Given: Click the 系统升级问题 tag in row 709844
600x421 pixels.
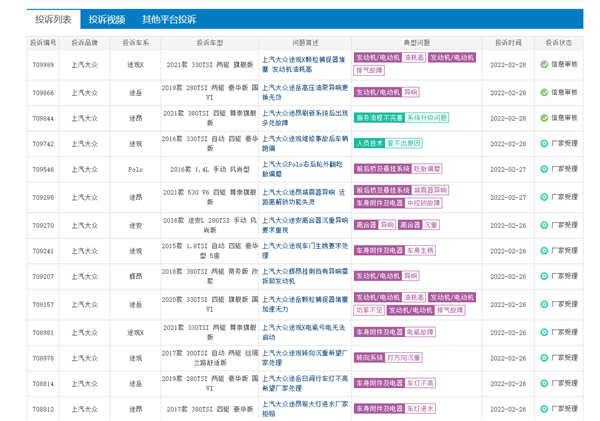Looking at the screenshot, I should click(x=427, y=117).
